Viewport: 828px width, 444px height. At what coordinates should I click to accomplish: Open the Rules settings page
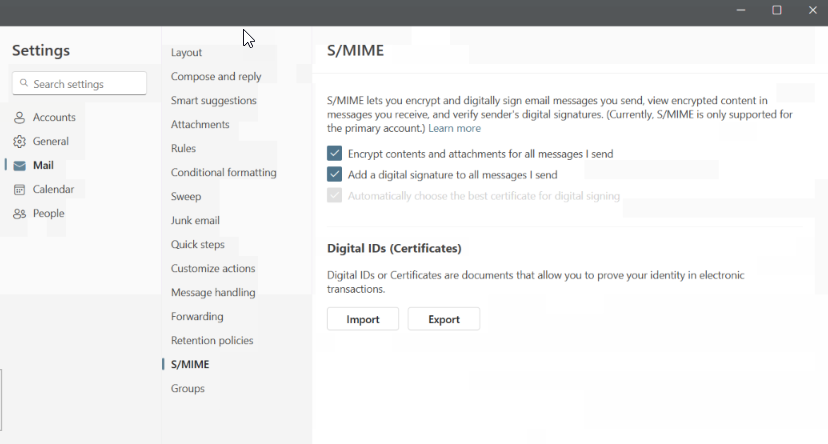183,148
